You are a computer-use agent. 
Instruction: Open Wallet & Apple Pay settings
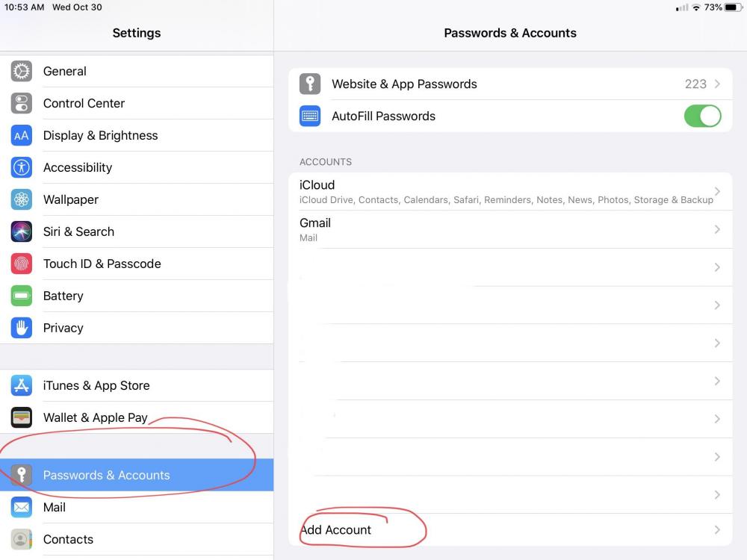[95, 418]
